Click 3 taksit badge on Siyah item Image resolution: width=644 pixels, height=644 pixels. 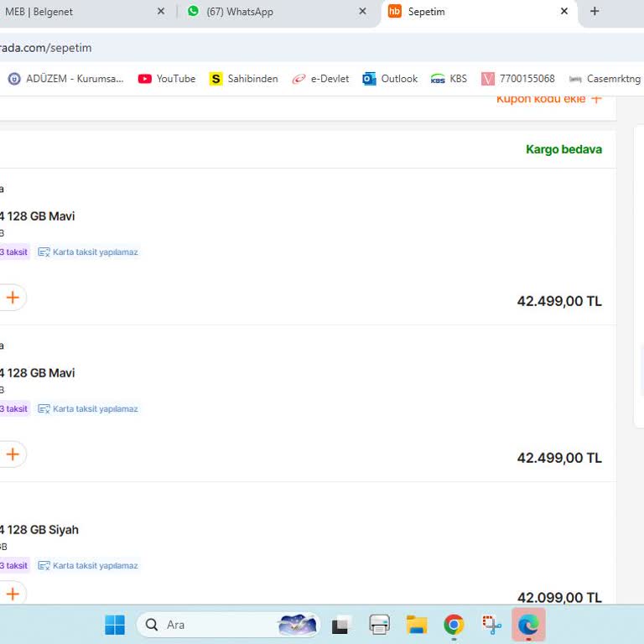pyautogui.click(x=14, y=566)
